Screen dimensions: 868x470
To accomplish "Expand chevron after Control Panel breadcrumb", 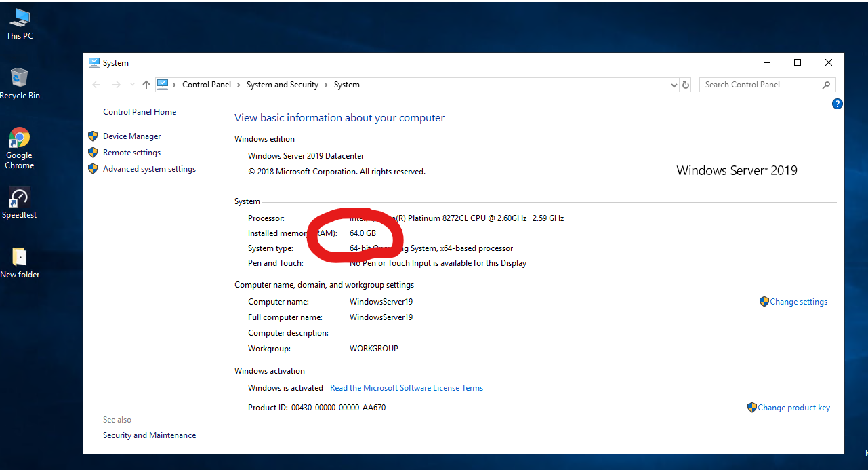I will click(239, 85).
